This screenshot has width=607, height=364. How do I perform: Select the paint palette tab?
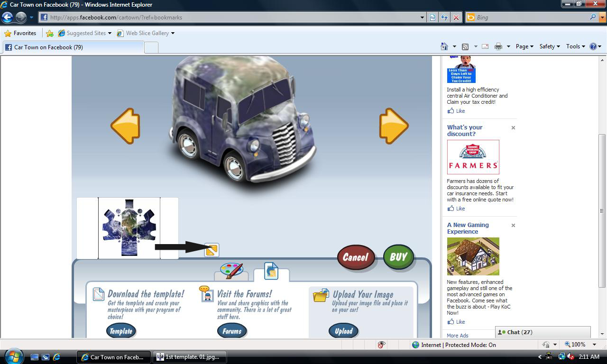tap(231, 271)
